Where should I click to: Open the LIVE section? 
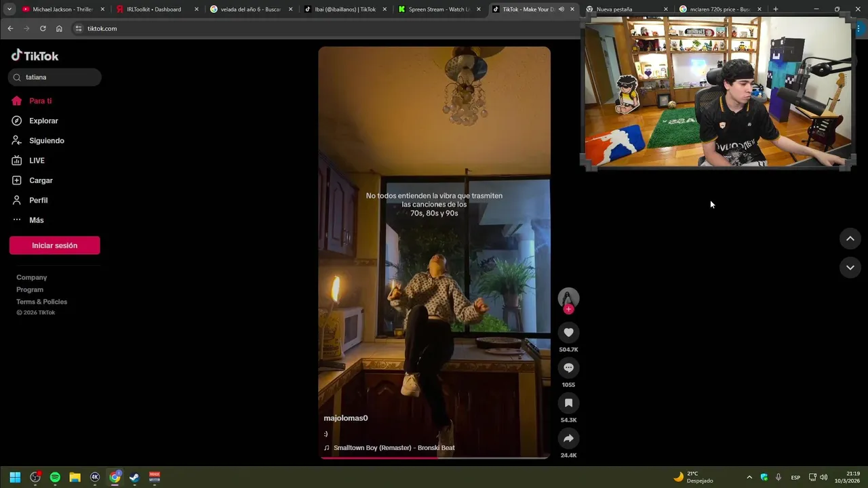point(28,161)
